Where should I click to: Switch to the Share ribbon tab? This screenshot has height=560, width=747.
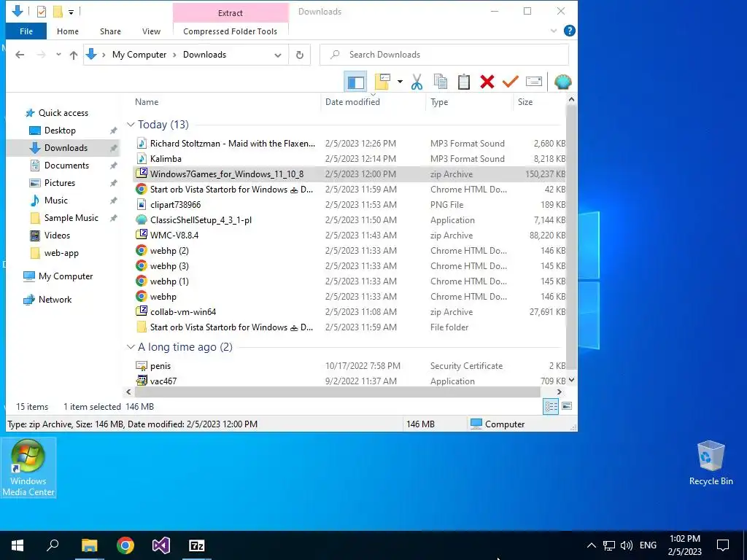(110, 31)
